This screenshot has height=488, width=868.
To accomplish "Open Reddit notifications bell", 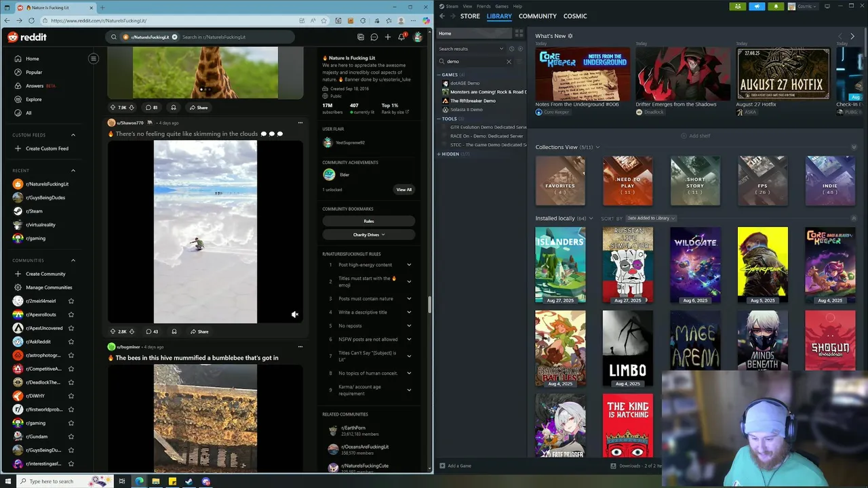I will [x=401, y=37].
